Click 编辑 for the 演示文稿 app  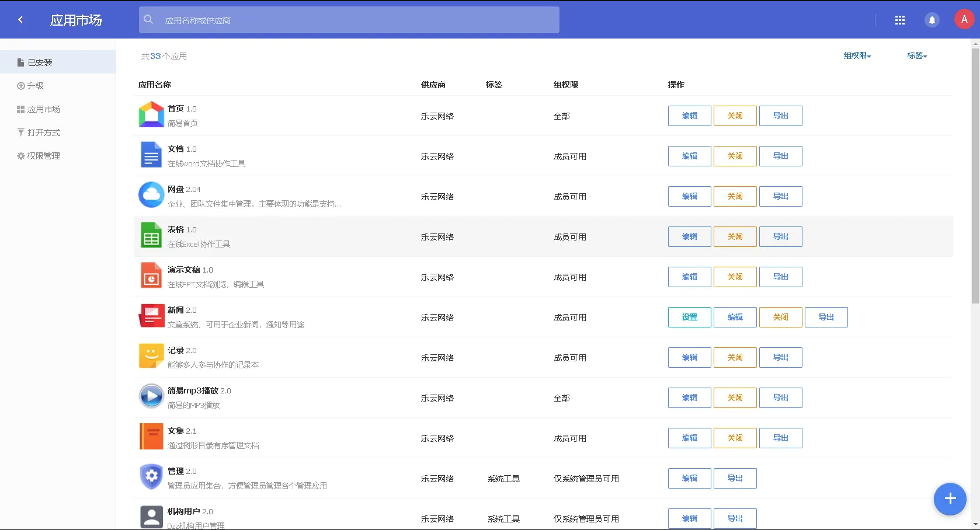click(x=690, y=277)
